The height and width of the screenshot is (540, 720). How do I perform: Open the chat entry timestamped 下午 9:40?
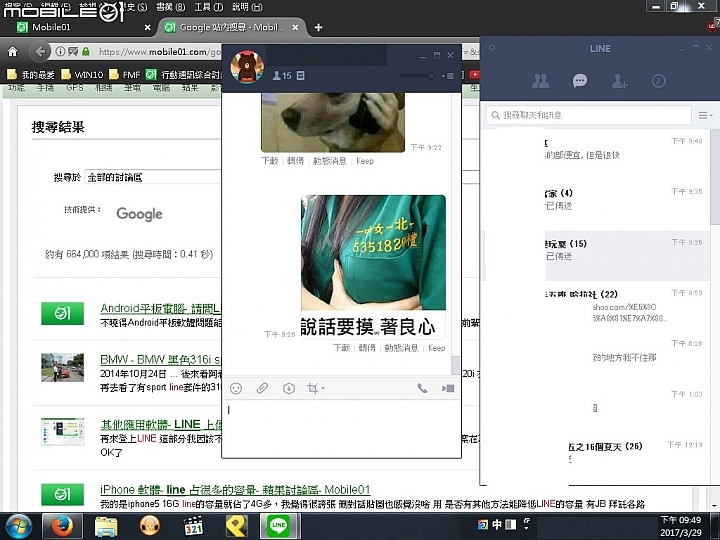pos(597,155)
